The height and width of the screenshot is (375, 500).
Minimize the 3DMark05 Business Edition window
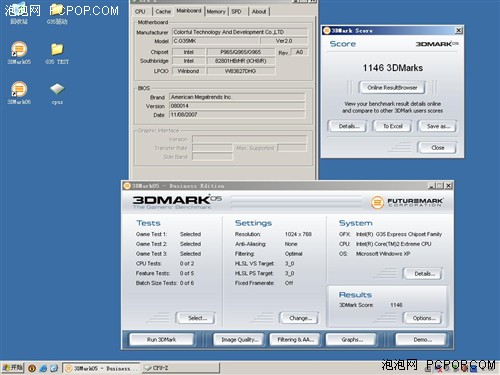[x=432, y=186]
